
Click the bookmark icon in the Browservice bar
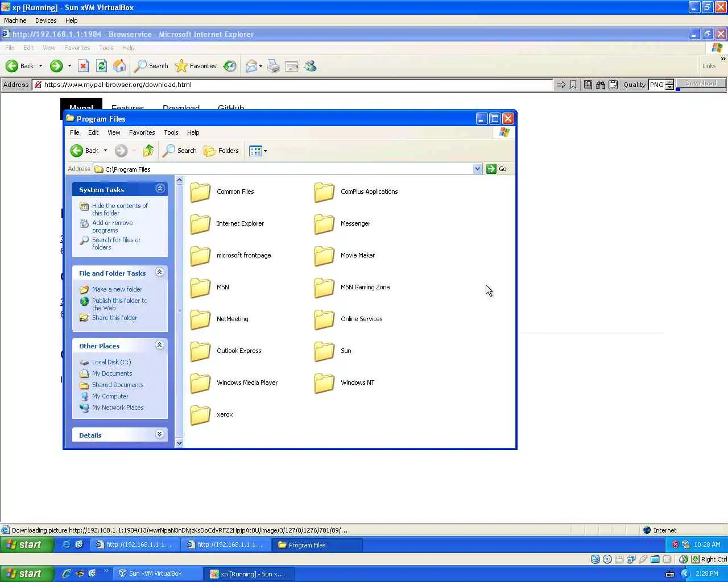pos(573,85)
